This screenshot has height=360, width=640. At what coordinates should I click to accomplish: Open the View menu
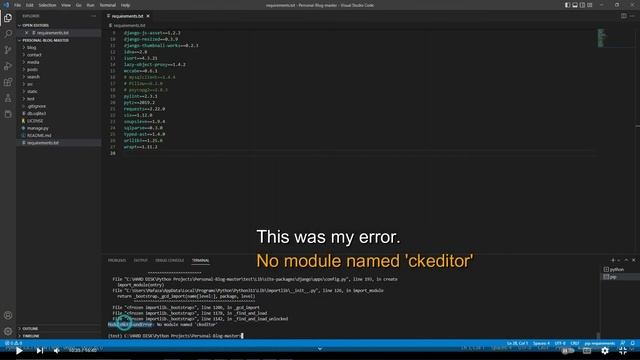click(66, 5)
